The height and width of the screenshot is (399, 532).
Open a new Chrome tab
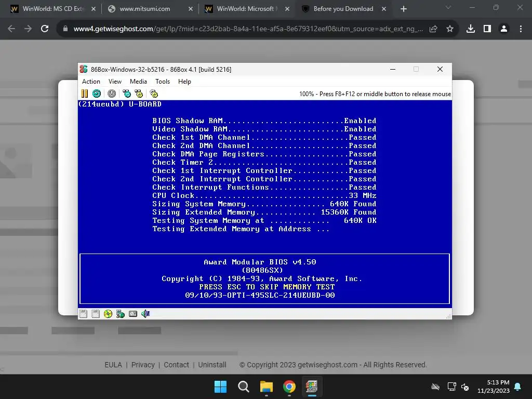coord(403,9)
